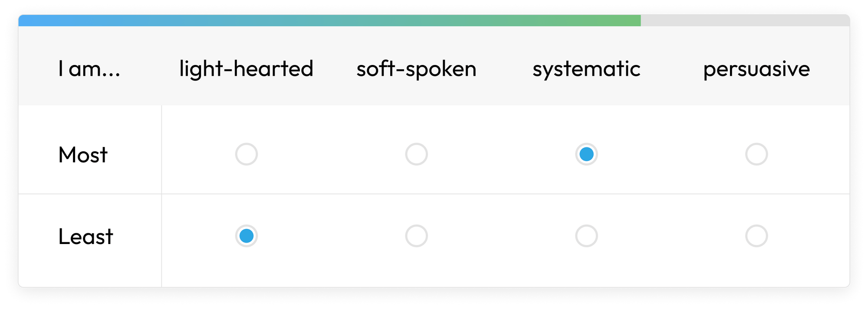Click the 'persuasive' column header
This screenshot has height=309, width=868.
tap(757, 68)
